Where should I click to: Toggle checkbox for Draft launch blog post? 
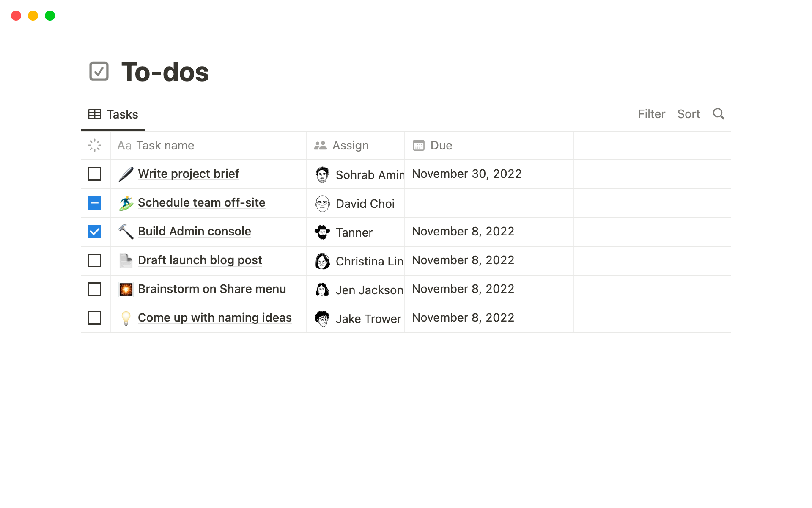point(95,260)
